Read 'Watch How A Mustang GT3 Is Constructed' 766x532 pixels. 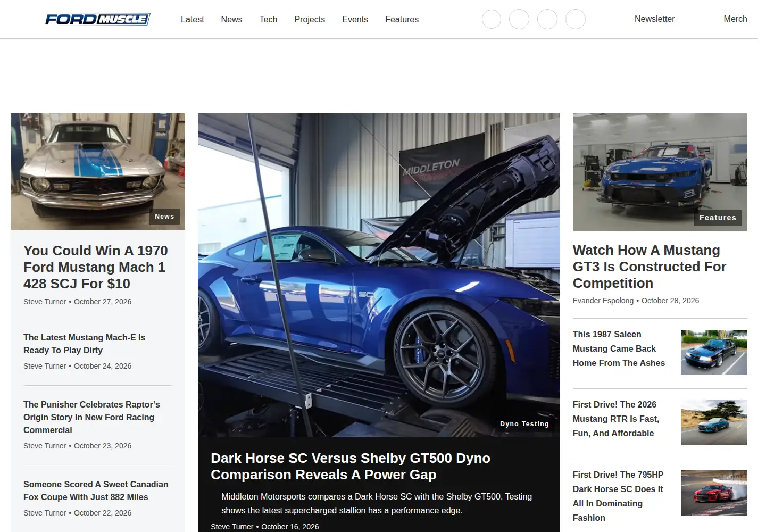tap(650, 267)
